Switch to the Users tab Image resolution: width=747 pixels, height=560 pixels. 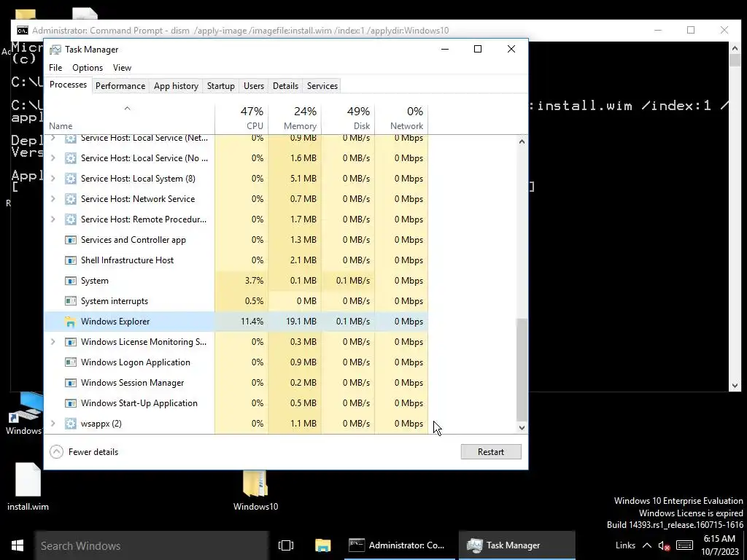(x=253, y=86)
